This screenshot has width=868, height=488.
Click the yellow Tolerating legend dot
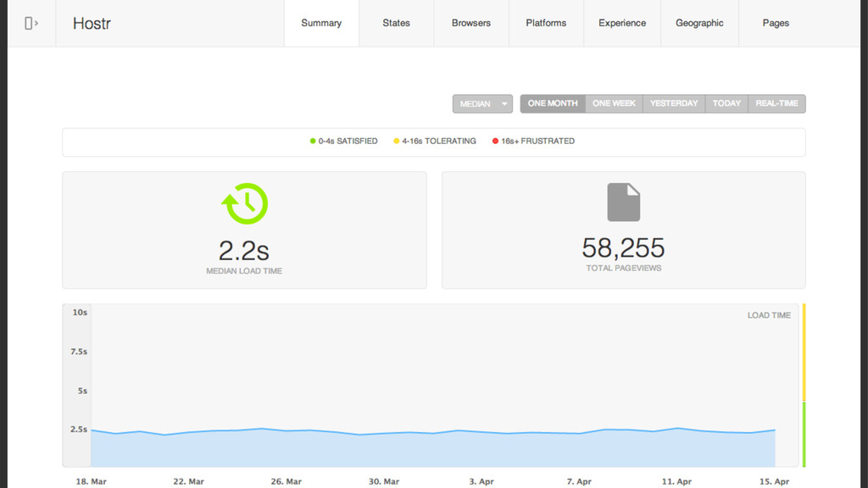pyautogui.click(x=397, y=141)
